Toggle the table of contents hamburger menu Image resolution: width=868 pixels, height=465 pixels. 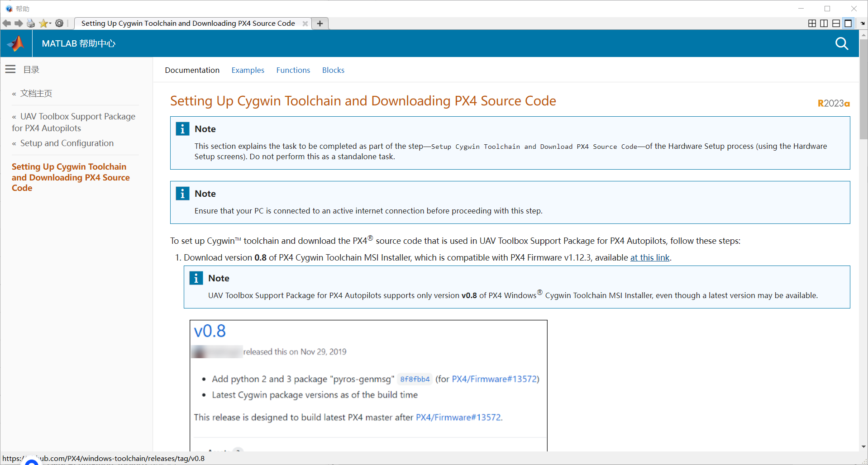coord(10,69)
